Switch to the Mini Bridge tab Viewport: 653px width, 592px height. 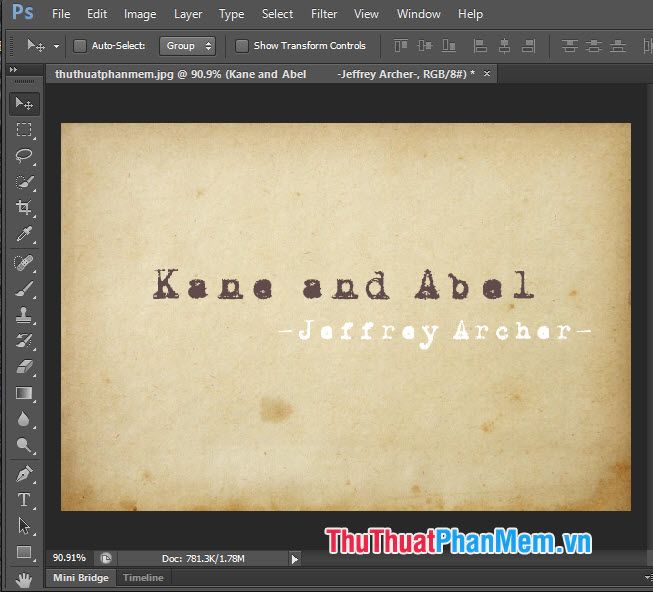coord(81,578)
